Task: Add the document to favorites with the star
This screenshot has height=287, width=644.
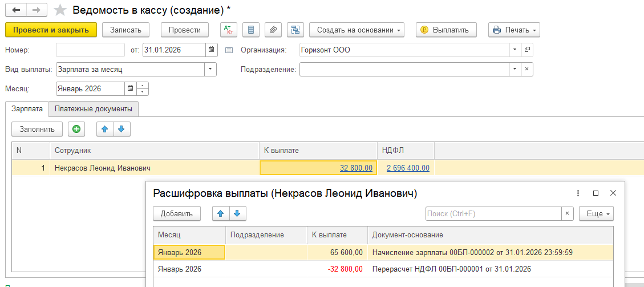Action: 59,10
